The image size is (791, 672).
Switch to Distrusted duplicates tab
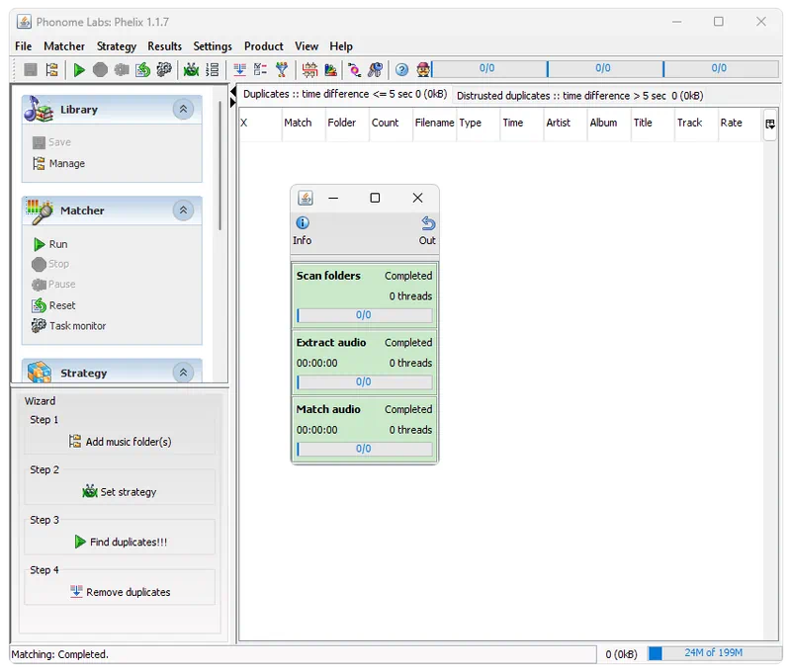pyautogui.click(x=579, y=95)
